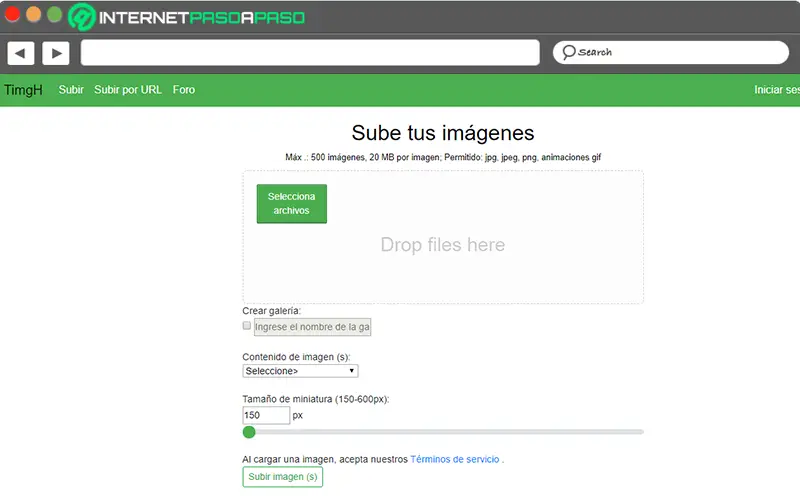Click the green maximize window dot
Viewport: 800px width, 500px height.
pos(55,14)
